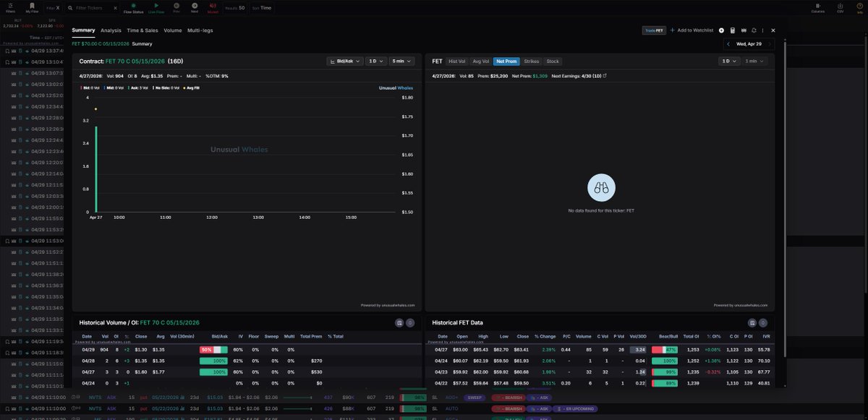Open the Columns settings icon
The image size is (868, 420).
coord(818,7)
